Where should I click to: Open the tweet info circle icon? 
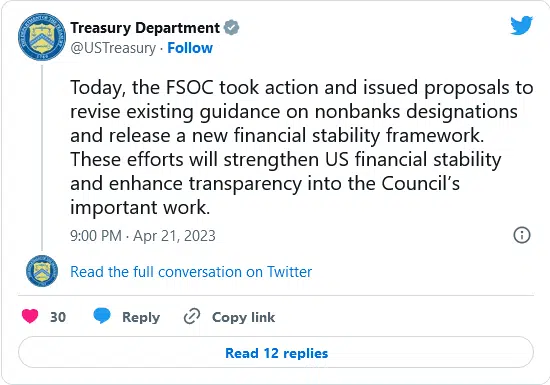522,235
